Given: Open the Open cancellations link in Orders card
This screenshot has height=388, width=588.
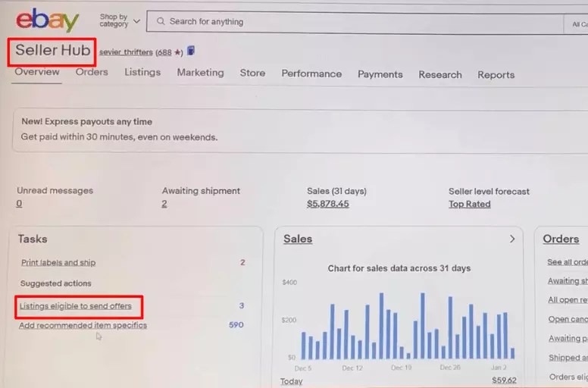Looking at the screenshot, I should pos(568,319).
